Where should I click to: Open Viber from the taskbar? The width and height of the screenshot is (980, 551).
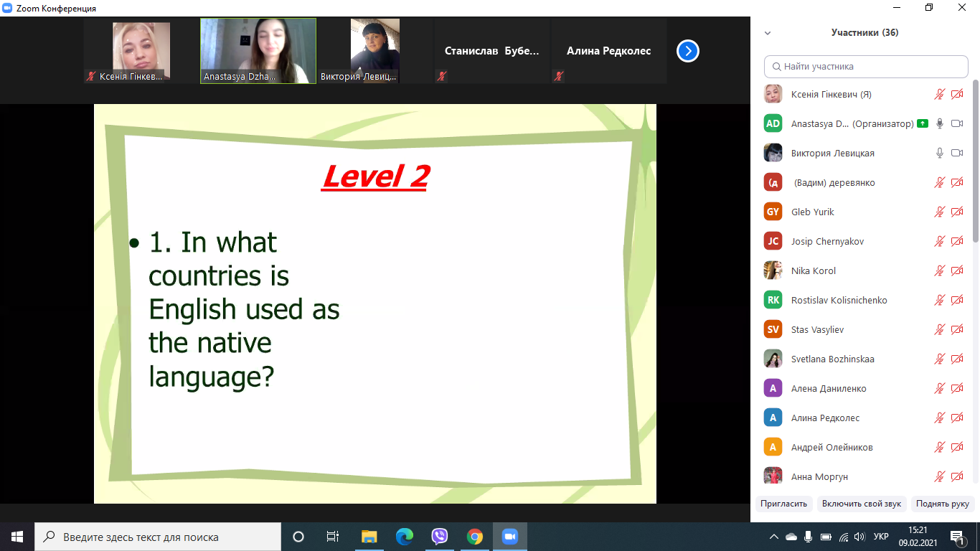(440, 537)
